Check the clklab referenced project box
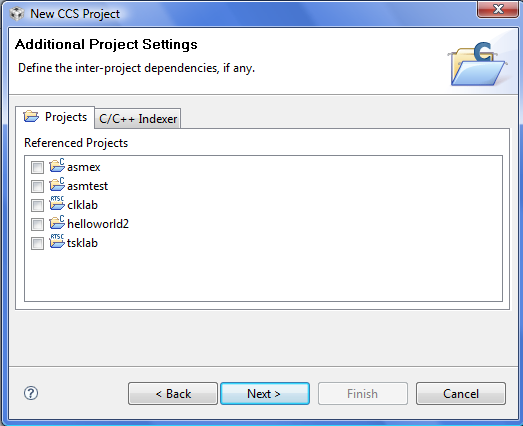This screenshot has height=426, width=523. 37,205
